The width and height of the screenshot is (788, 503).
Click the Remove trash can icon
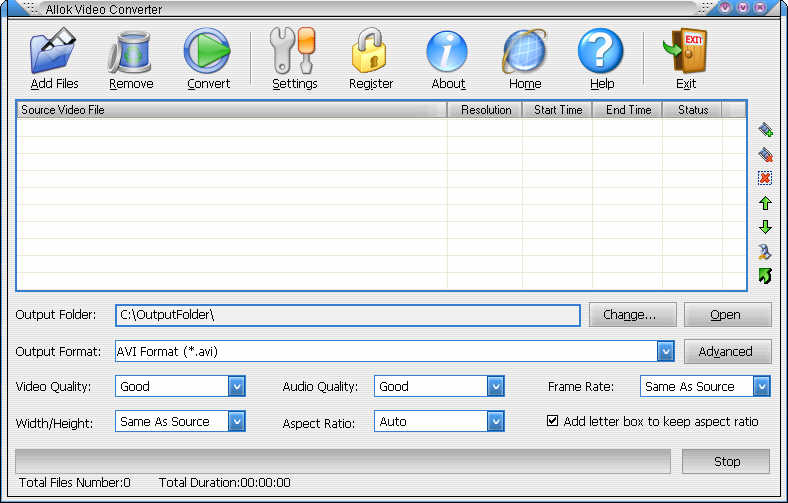click(x=130, y=52)
